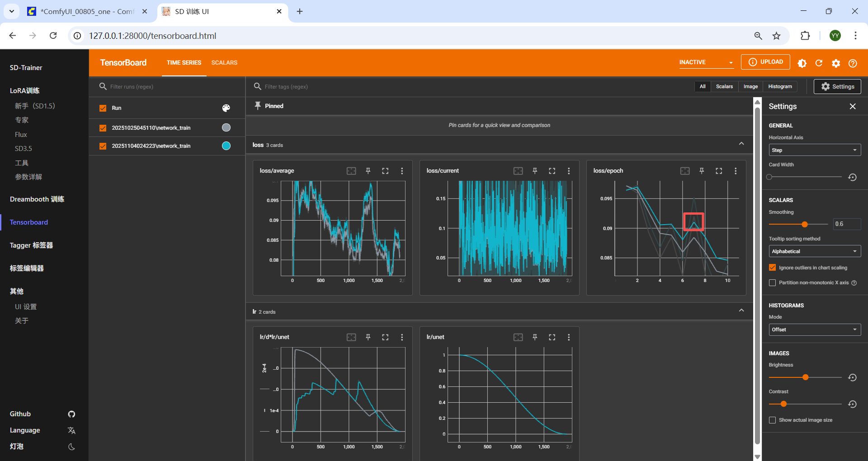Adjust the Brightness slider
The height and width of the screenshot is (461, 868).
tap(805, 377)
